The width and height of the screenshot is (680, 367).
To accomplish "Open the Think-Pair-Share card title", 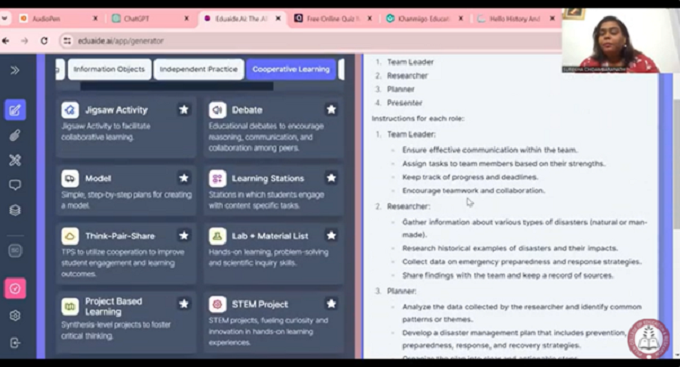I will point(120,236).
